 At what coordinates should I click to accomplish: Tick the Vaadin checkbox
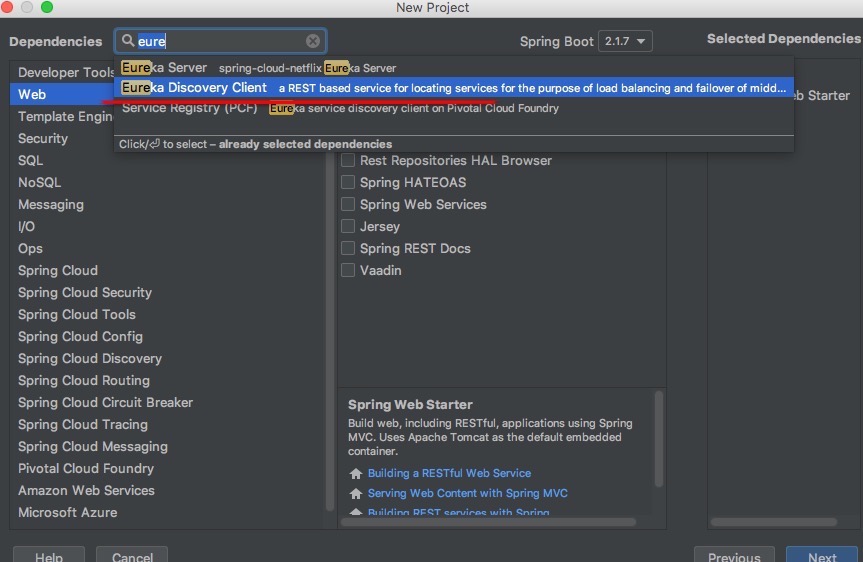(348, 271)
